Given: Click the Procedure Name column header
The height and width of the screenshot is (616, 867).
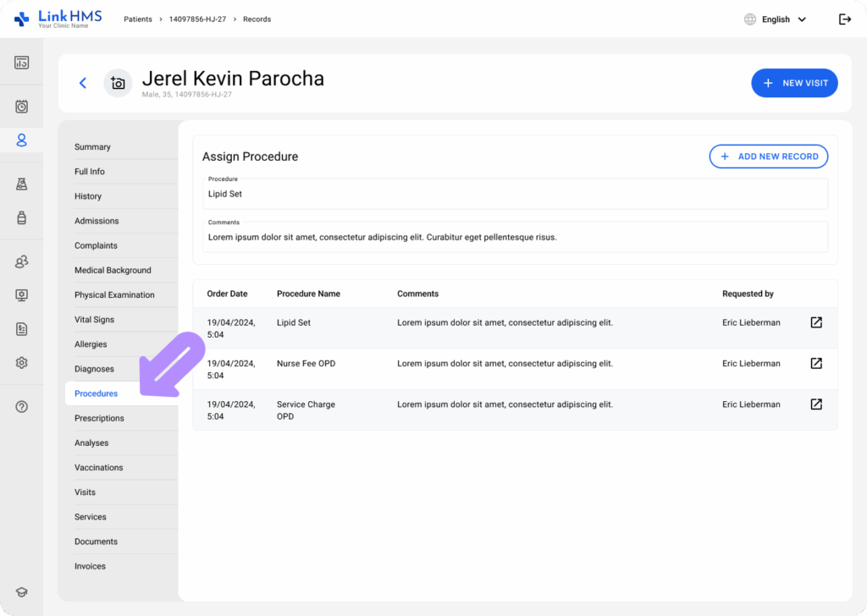Looking at the screenshot, I should pyautogui.click(x=308, y=294).
